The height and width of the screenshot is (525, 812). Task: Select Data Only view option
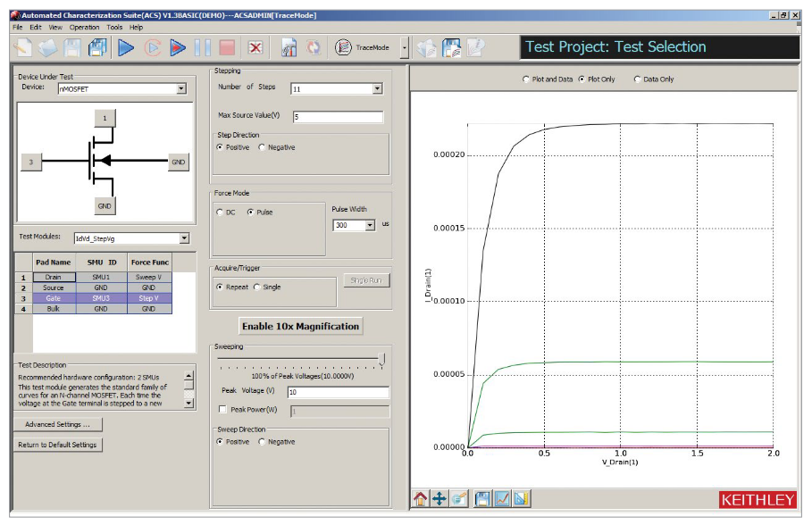[x=638, y=79]
